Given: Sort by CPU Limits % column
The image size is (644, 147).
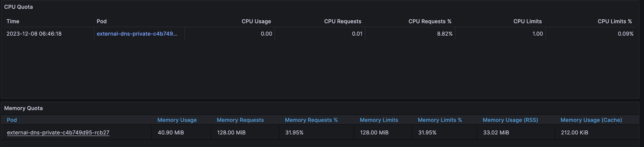Looking at the screenshot, I should point(614,22).
